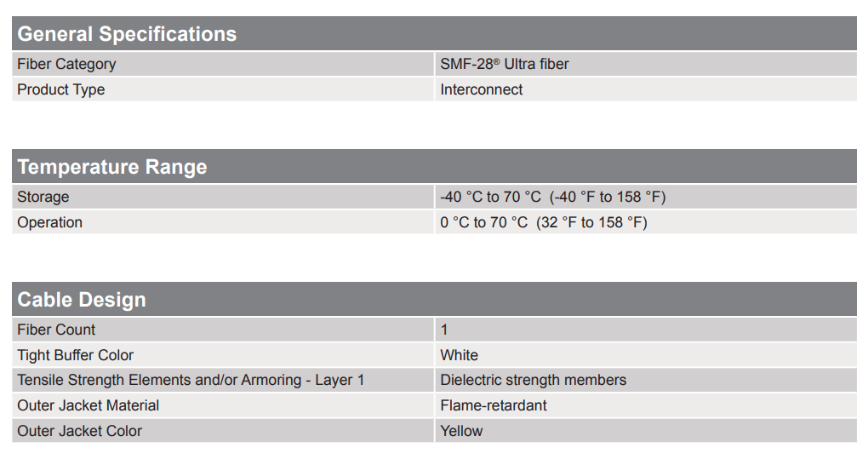
Task: Select the Tight Buffer Color label
Action: (x=76, y=355)
